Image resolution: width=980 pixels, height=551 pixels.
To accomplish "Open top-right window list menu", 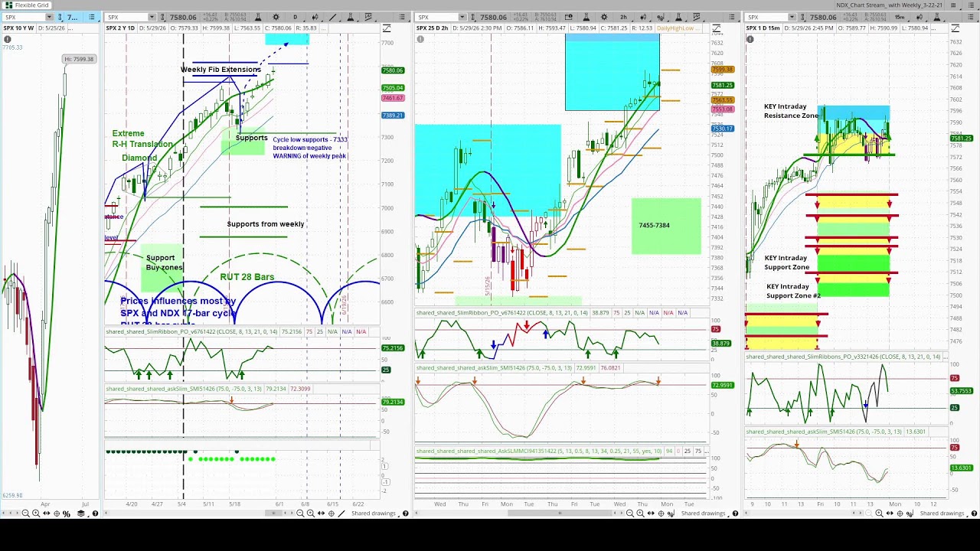I will click(x=971, y=5).
